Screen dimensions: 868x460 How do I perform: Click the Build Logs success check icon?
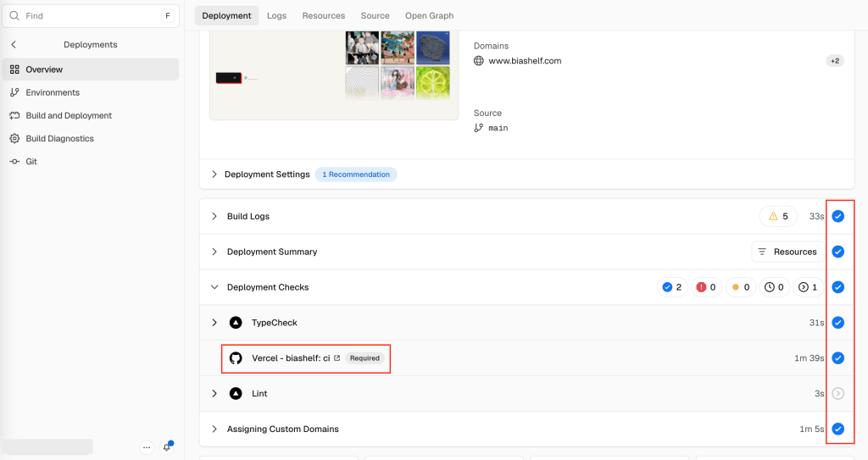pyautogui.click(x=838, y=216)
